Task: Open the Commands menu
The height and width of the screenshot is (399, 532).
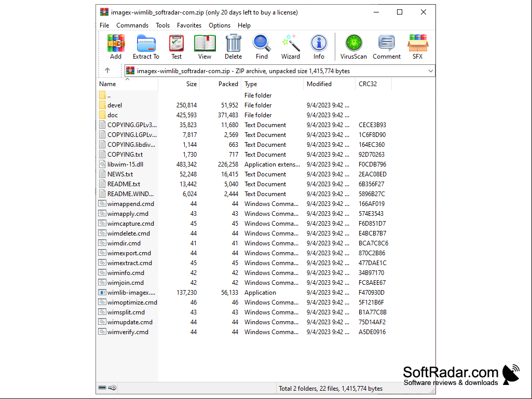Action: pyautogui.click(x=132, y=25)
